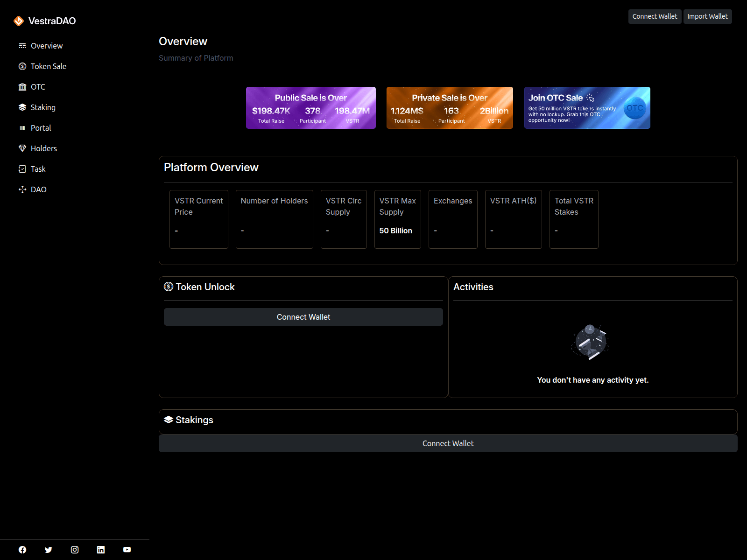Click the VestraDAO logo icon

(x=19, y=21)
